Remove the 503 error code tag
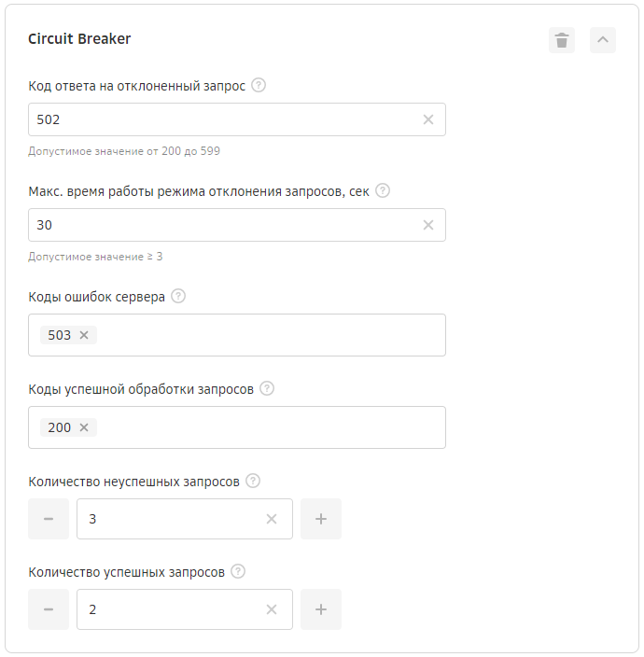Viewport: 644px width, 657px height. [x=84, y=335]
